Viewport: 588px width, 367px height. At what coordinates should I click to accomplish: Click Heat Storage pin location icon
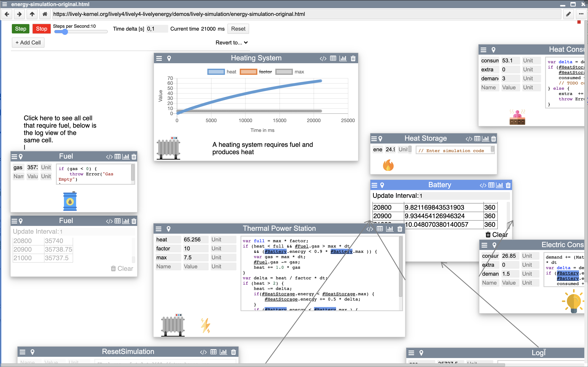tap(381, 139)
